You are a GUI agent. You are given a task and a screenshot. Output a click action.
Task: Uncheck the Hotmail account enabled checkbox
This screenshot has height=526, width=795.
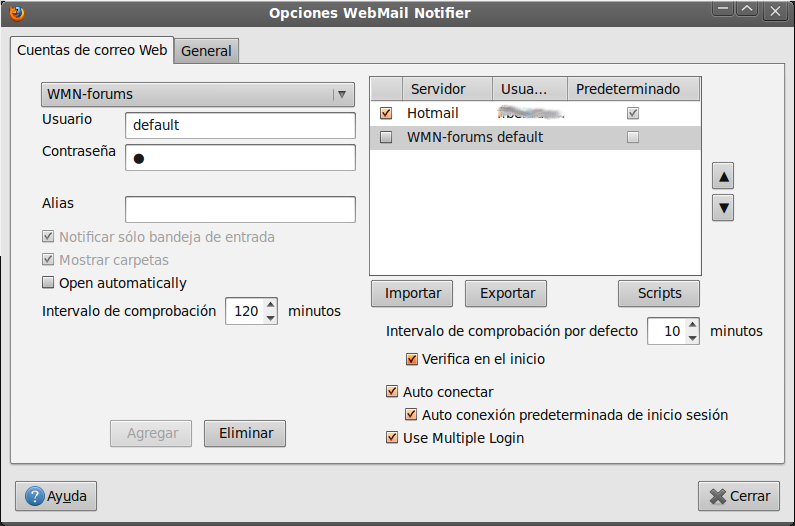coord(386,113)
